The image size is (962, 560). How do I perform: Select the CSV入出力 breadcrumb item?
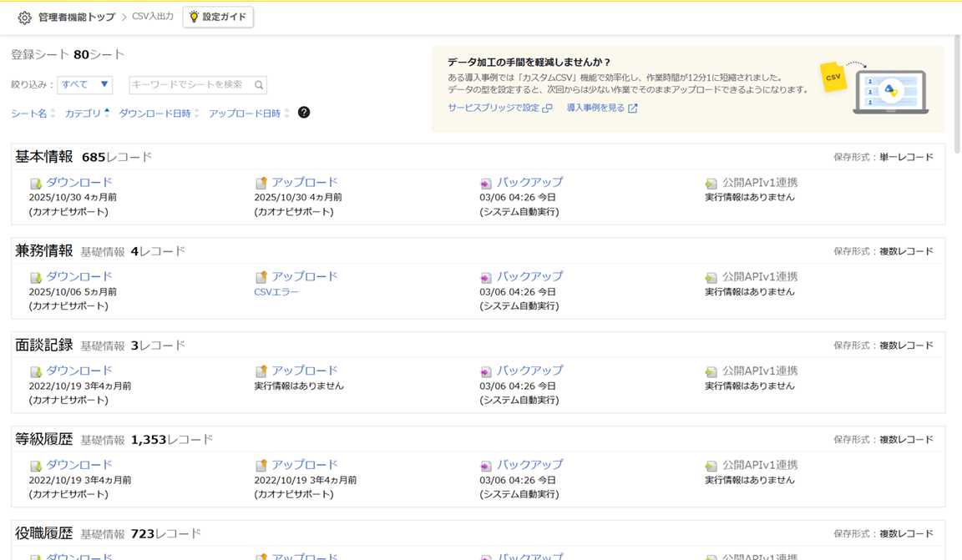[x=153, y=17]
